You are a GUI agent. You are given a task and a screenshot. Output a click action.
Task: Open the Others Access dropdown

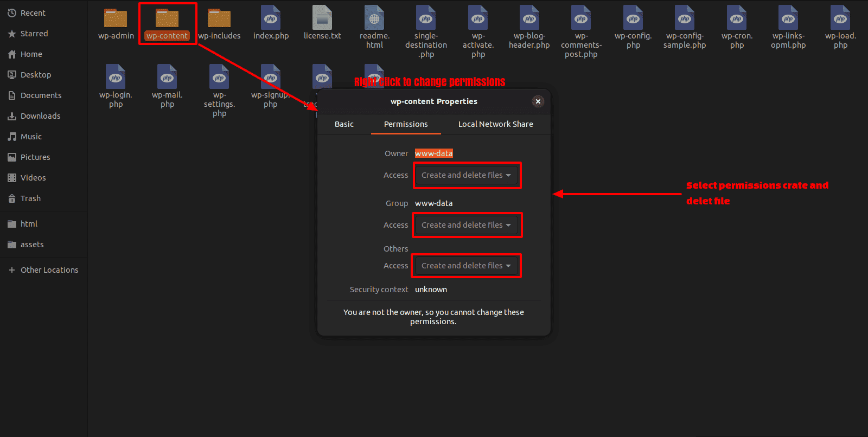click(x=467, y=266)
